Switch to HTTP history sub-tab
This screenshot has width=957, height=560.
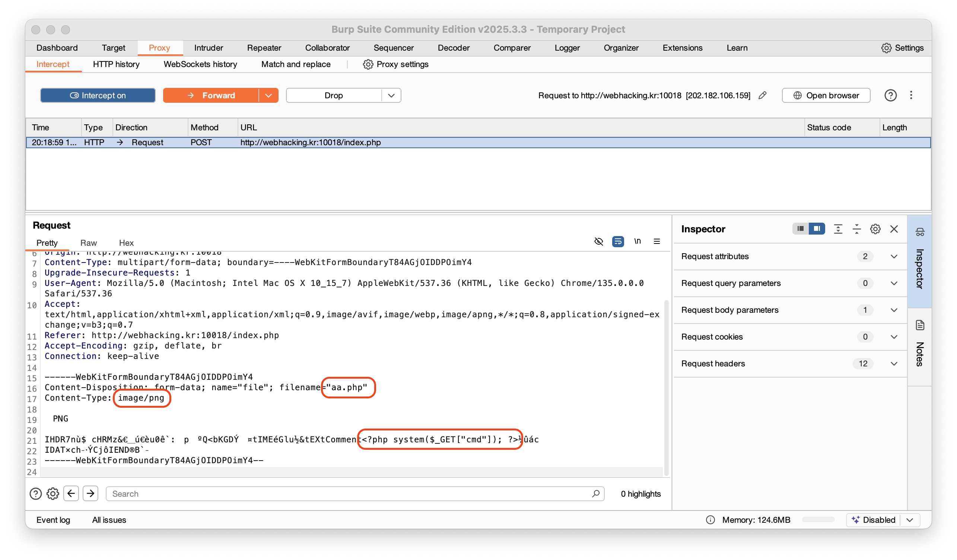[116, 64]
